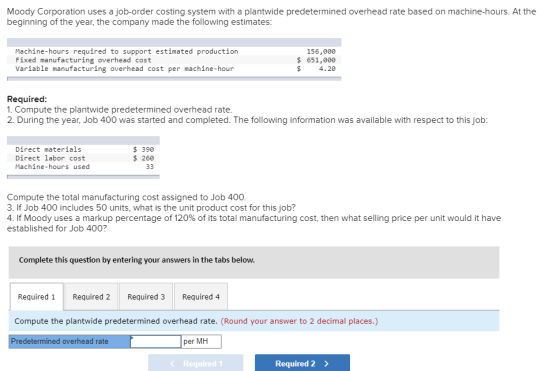Select the 'per MH' unit cell

tap(201, 341)
